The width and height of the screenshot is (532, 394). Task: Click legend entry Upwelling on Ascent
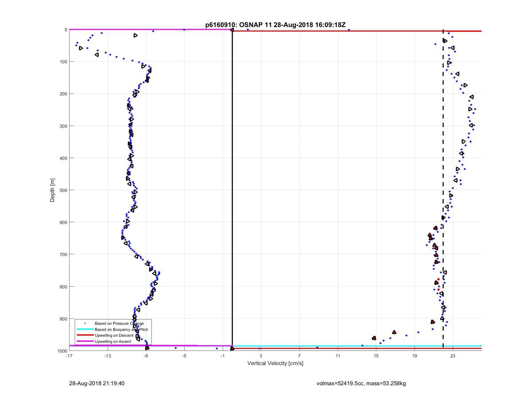click(x=114, y=342)
